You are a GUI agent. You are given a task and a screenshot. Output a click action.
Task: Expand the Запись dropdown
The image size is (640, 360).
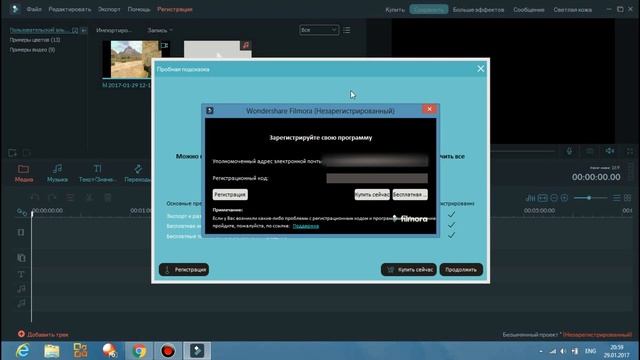[160, 30]
